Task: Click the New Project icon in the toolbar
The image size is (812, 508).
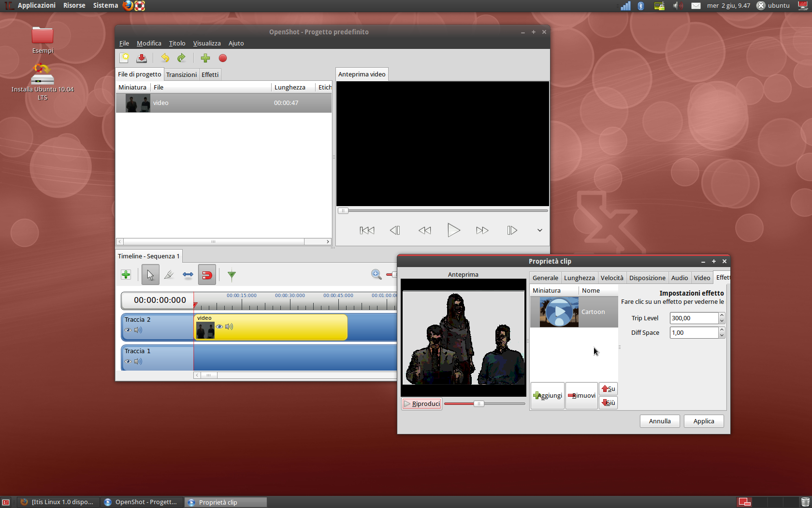Action: pyautogui.click(x=124, y=58)
